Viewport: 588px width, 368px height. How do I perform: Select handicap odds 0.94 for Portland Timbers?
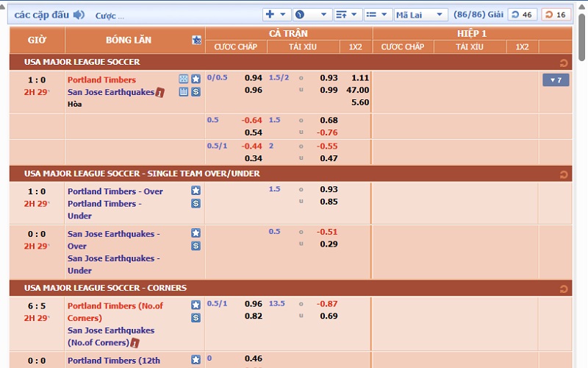(253, 78)
